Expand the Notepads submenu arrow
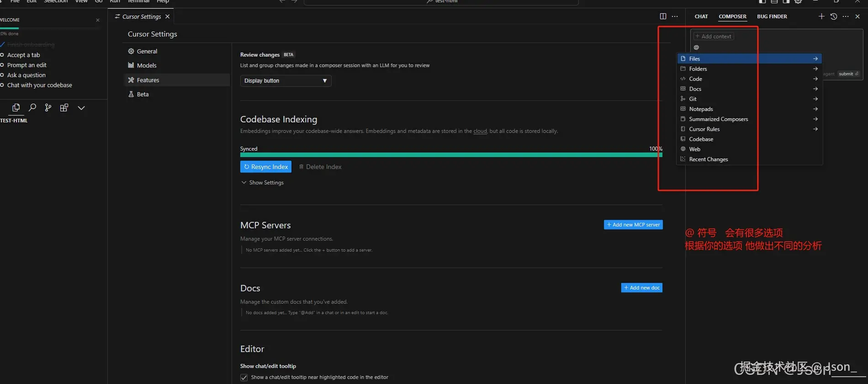Screen dimensions: 868x384 click(815, 109)
